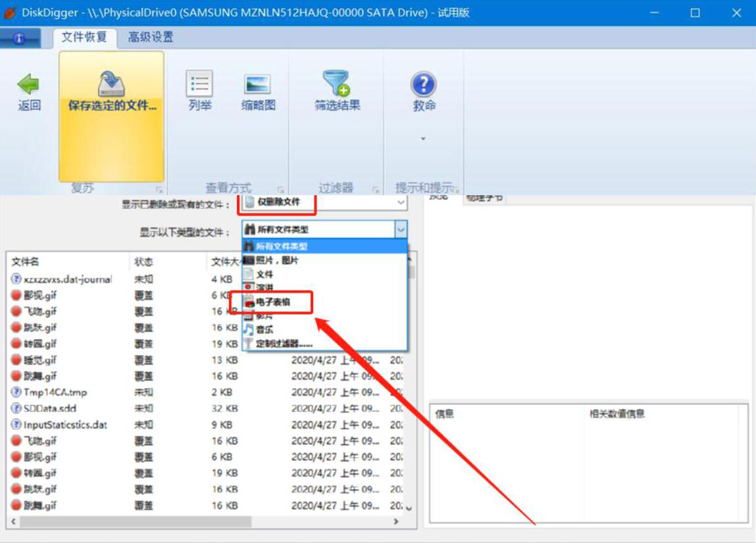Click the 13 KB size cell
Image resolution: width=756 pixels, height=543 pixels.
pos(224,360)
